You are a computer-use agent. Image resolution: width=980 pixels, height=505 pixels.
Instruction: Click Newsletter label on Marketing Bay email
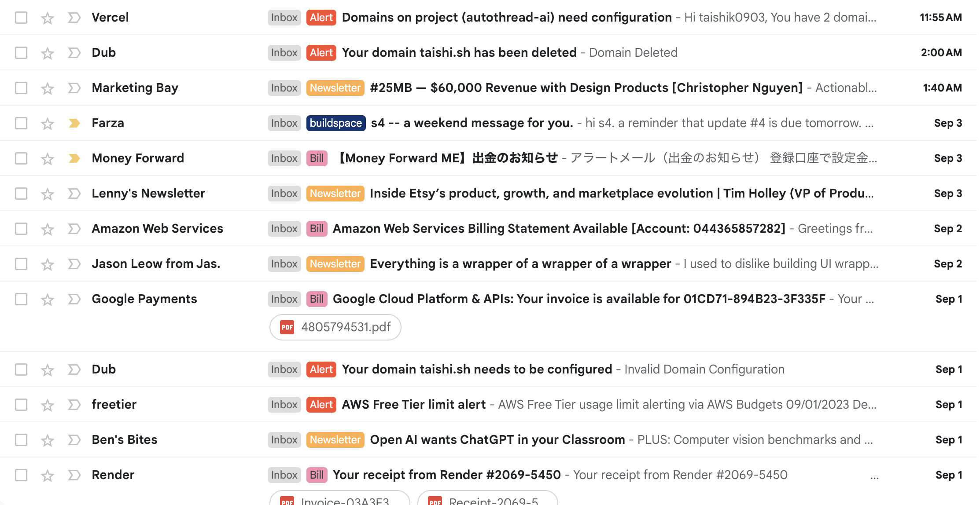pyautogui.click(x=335, y=88)
